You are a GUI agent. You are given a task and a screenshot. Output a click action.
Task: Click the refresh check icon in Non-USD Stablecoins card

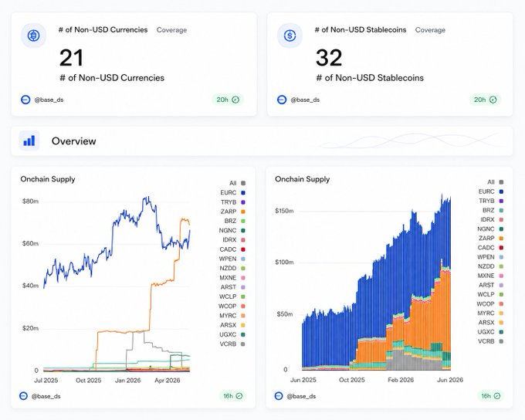493,100
